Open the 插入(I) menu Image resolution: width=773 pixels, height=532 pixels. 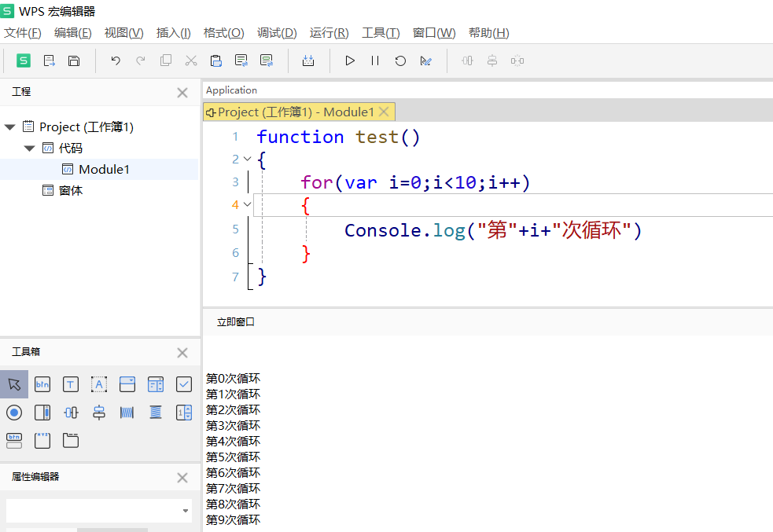pos(174,33)
